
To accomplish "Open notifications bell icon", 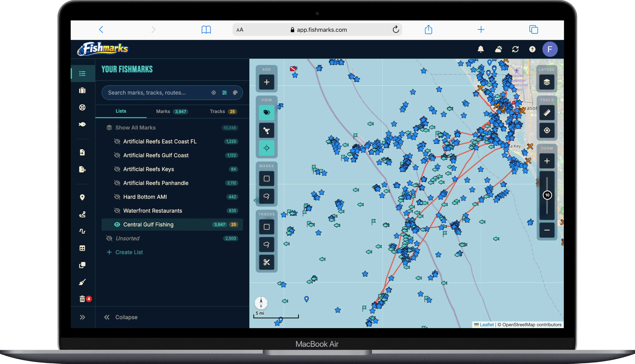I will pos(481,49).
